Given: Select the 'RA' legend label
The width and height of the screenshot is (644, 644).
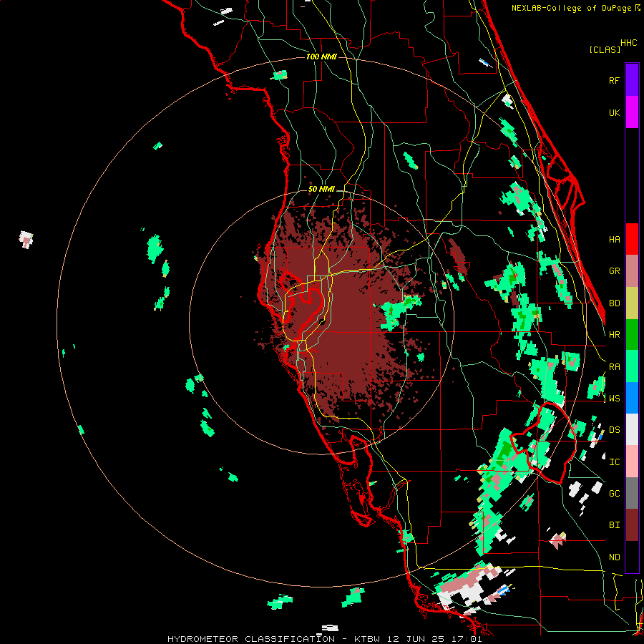Looking at the screenshot, I should pos(614,367).
